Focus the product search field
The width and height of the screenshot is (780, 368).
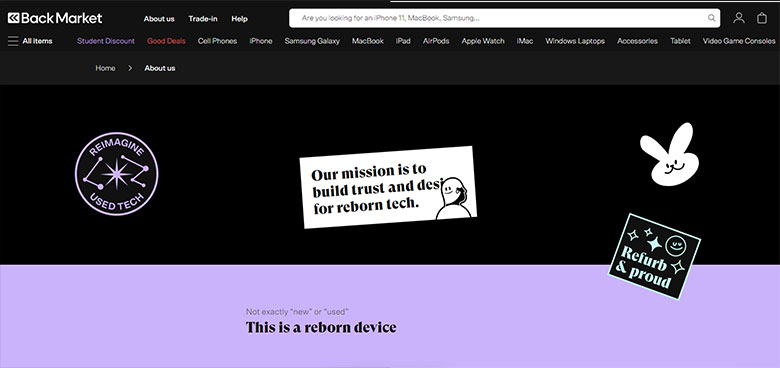coord(504,18)
